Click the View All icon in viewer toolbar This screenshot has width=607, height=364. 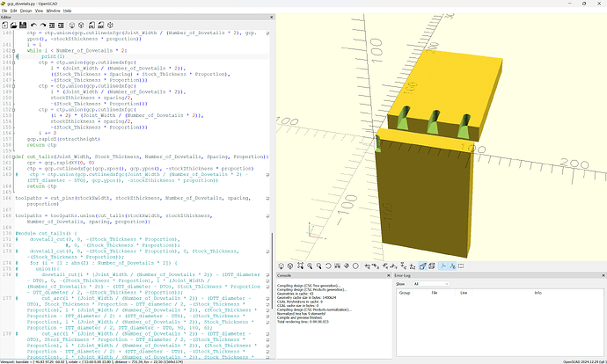[x=300, y=266]
